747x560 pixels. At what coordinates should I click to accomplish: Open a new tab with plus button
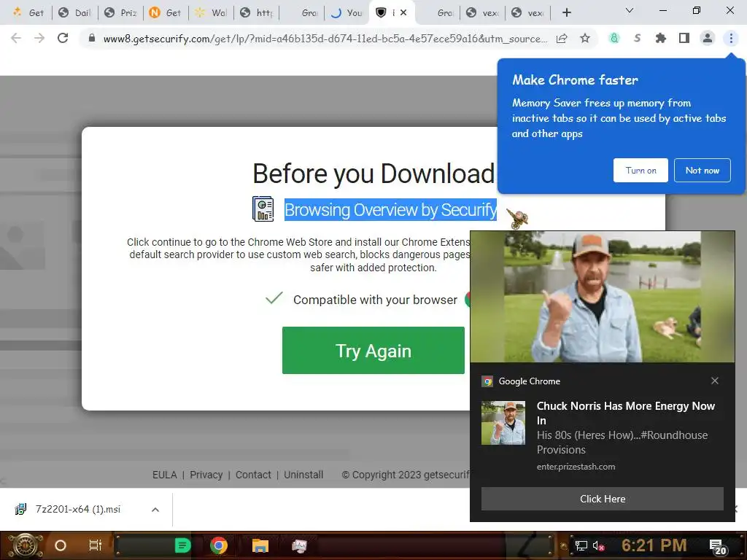(566, 12)
